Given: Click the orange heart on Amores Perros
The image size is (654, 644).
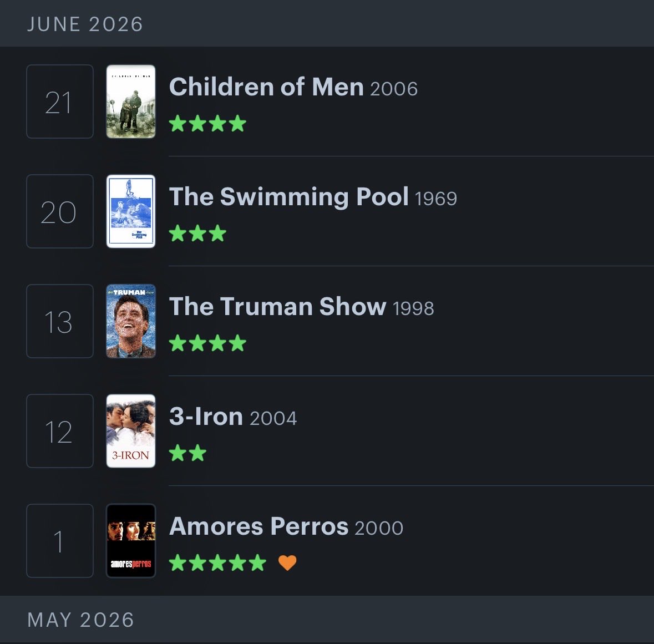Looking at the screenshot, I should click(x=287, y=562).
